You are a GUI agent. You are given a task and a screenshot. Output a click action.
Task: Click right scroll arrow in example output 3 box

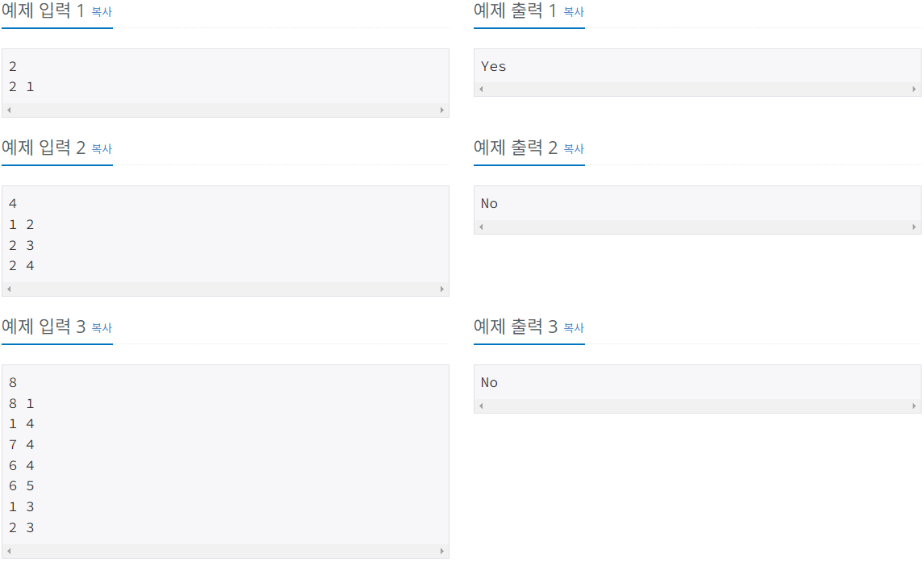click(x=914, y=406)
